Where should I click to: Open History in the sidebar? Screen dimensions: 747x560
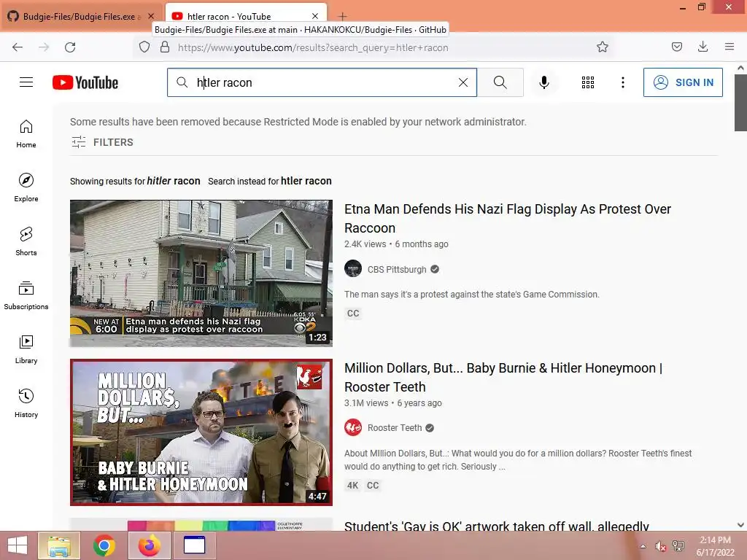26,403
